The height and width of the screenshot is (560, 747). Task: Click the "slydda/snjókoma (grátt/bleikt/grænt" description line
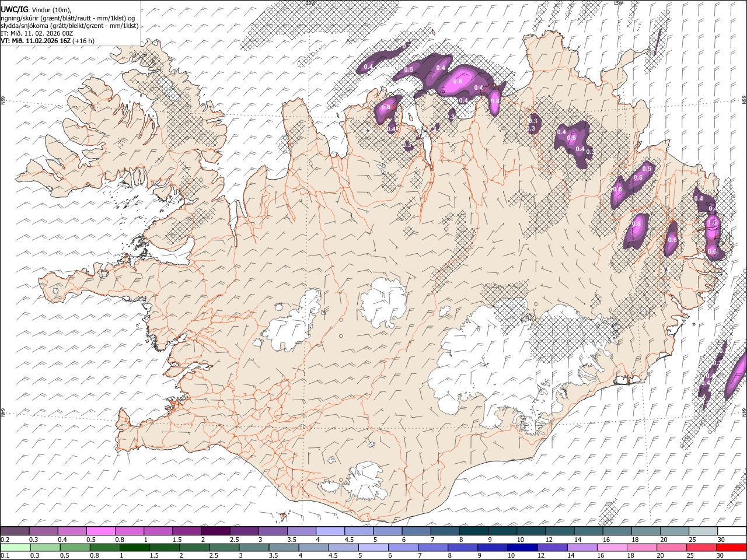[69, 26]
